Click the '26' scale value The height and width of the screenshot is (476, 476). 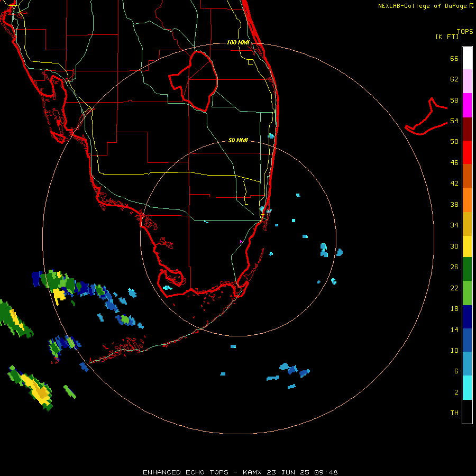point(454,267)
